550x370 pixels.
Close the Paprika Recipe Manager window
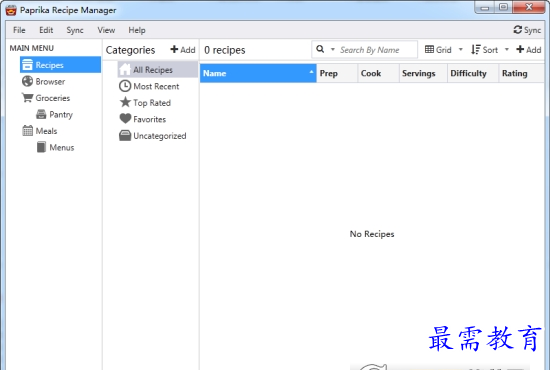[529, 7]
